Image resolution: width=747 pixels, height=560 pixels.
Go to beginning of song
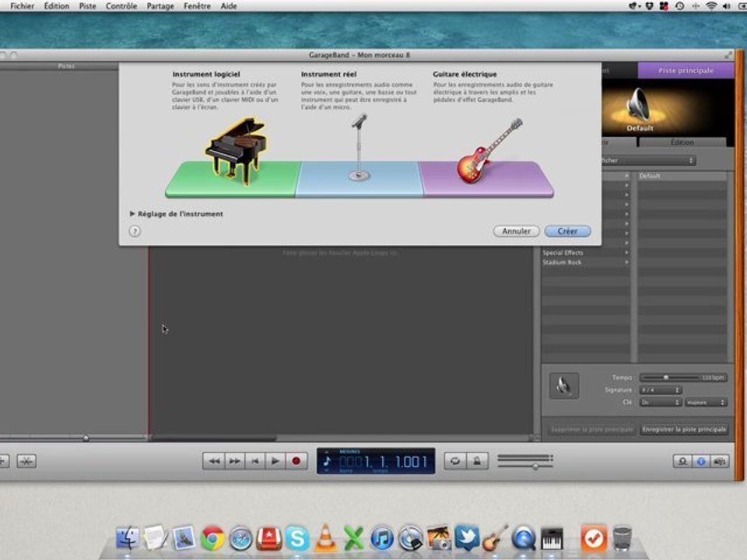[255, 461]
